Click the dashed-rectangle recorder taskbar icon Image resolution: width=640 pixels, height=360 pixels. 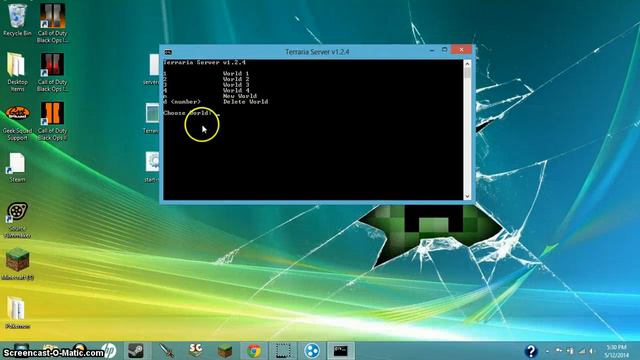pos(283,351)
